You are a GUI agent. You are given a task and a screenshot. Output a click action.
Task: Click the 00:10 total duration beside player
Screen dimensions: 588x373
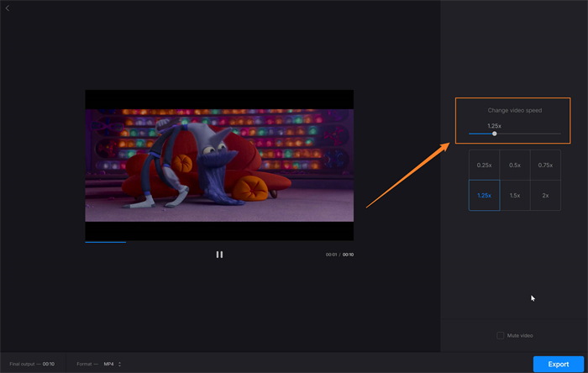(348, 255)
